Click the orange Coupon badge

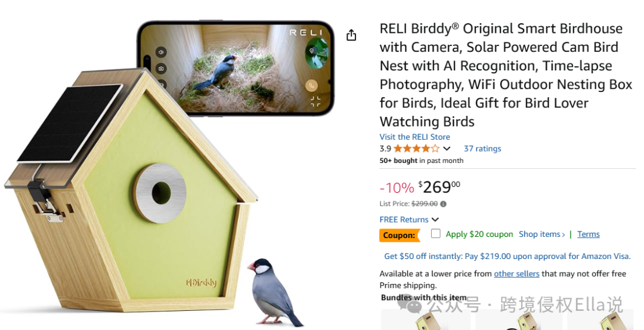[400, 235]
